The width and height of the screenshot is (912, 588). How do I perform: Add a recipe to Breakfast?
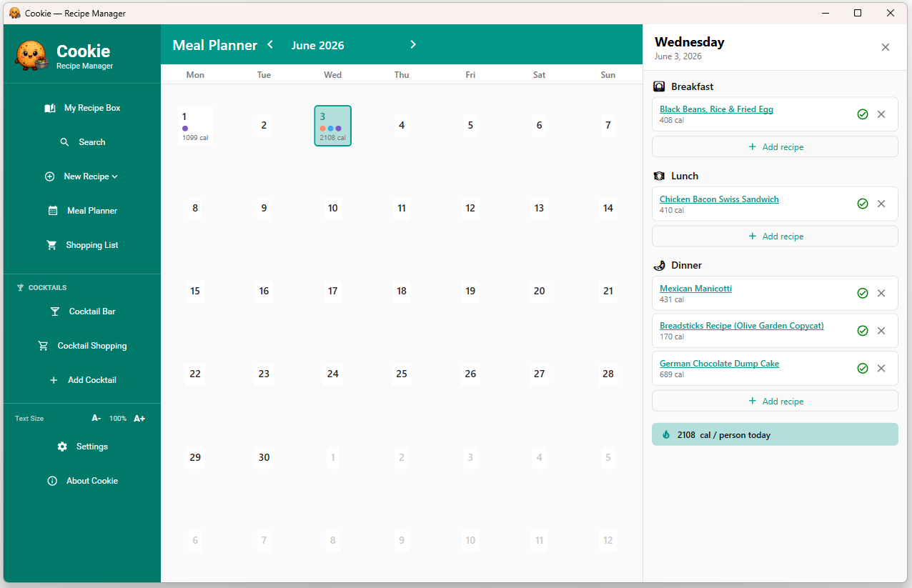tap(775, 146)
